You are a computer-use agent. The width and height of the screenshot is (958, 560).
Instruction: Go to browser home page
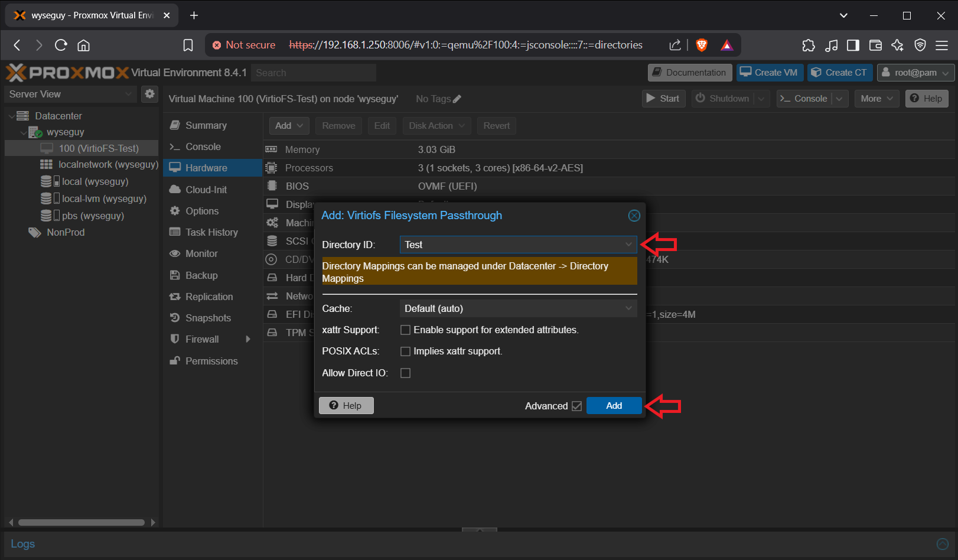[x=84, y=45]
